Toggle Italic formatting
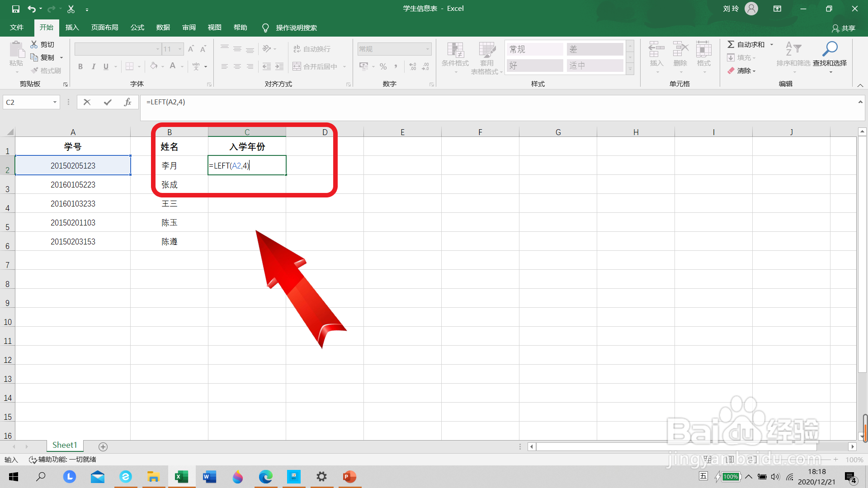868x488 pixels. pyautogui.click(x=93, y=66)
